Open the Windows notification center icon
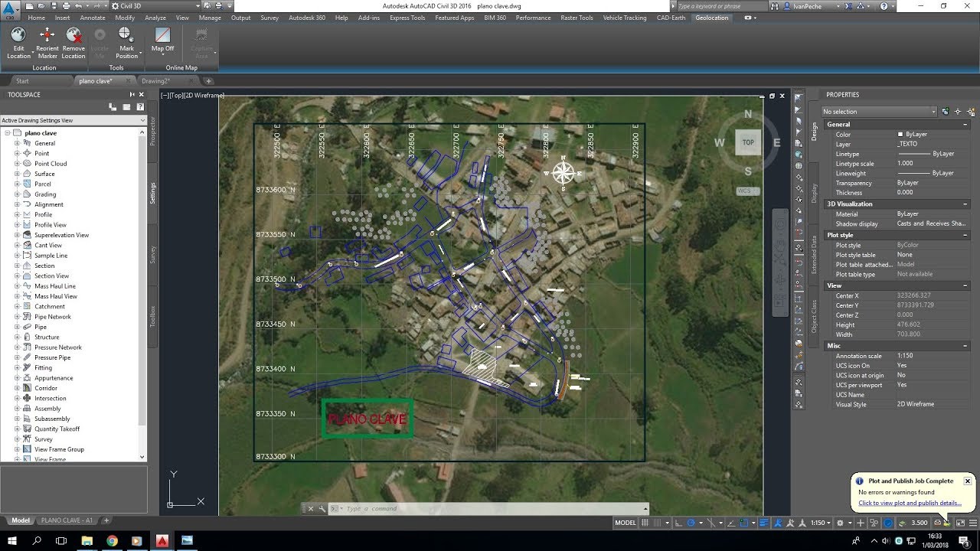Viewport: 980px width, 551px height. coord(963,540)
